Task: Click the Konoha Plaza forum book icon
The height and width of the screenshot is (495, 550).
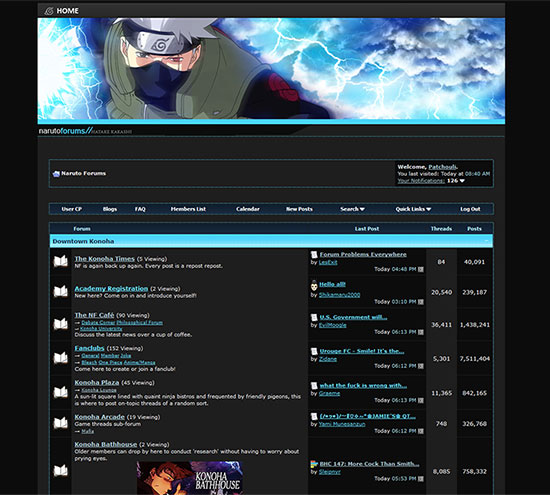Action: [60, 392]
